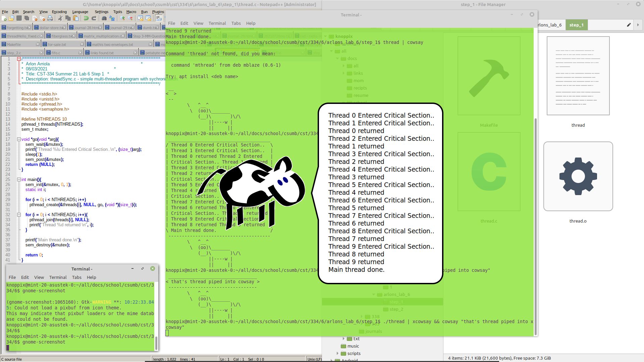Open the Notepad++ Encoding menu
The image size is (644, 362).
coord(59,12)
